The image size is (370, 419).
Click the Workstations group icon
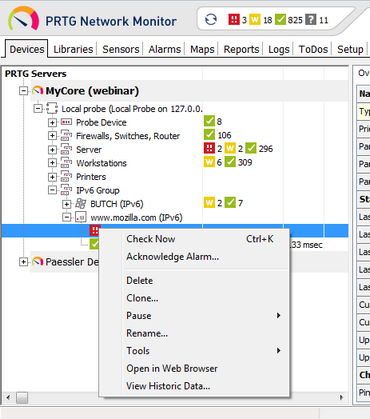click(66, 163)
